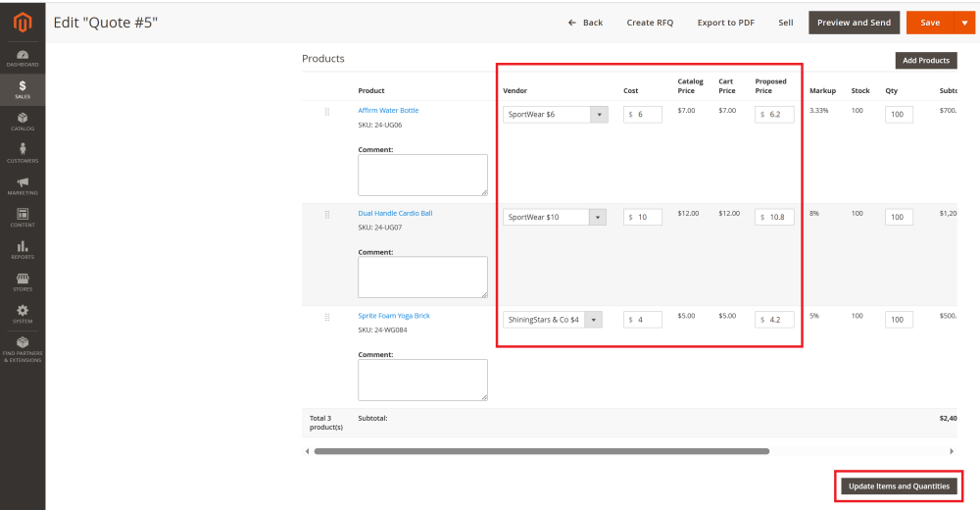Click comment box for Affirm Water Bottle
Image resolution: width=980 pixels, height=510 pixels.
click(x=422, y=176)
